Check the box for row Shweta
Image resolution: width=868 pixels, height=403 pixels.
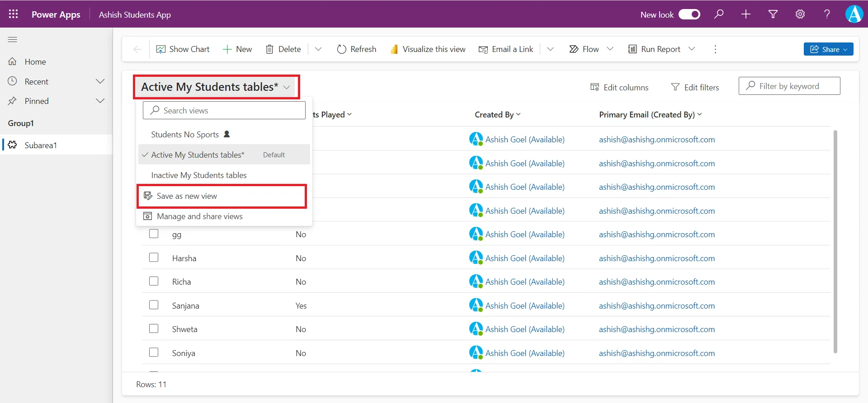coord(154,328)
